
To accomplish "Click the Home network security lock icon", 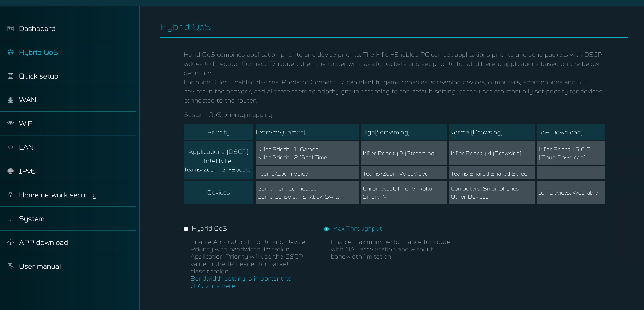I will 11,195.
